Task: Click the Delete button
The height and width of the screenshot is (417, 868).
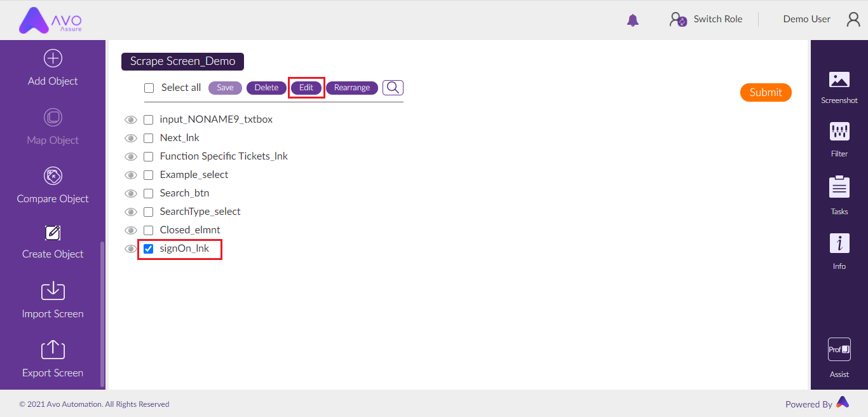Action: point(266,88)
